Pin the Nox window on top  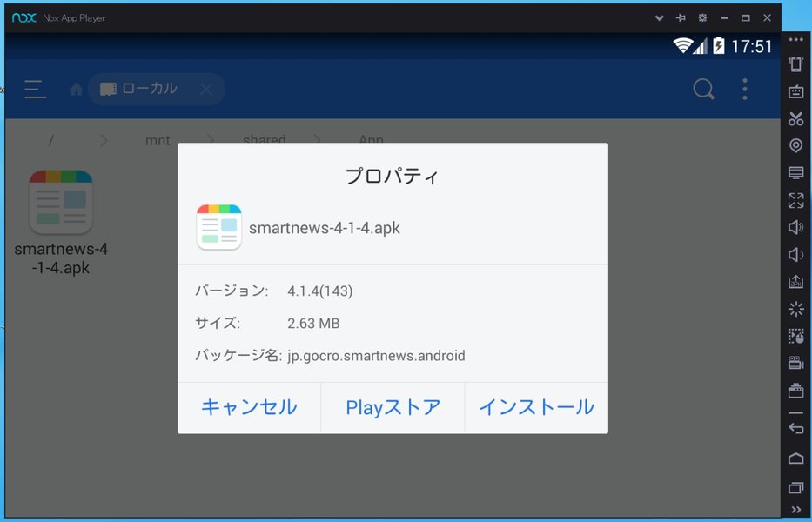click(x=681, y=18)
